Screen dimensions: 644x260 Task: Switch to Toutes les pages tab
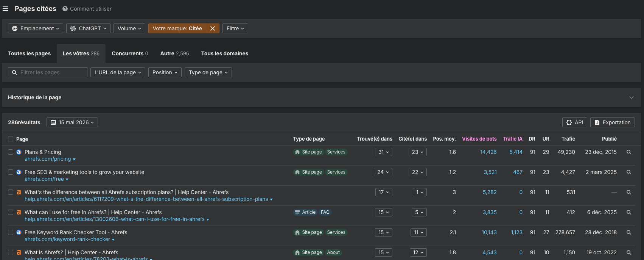(x=30, y=53)
